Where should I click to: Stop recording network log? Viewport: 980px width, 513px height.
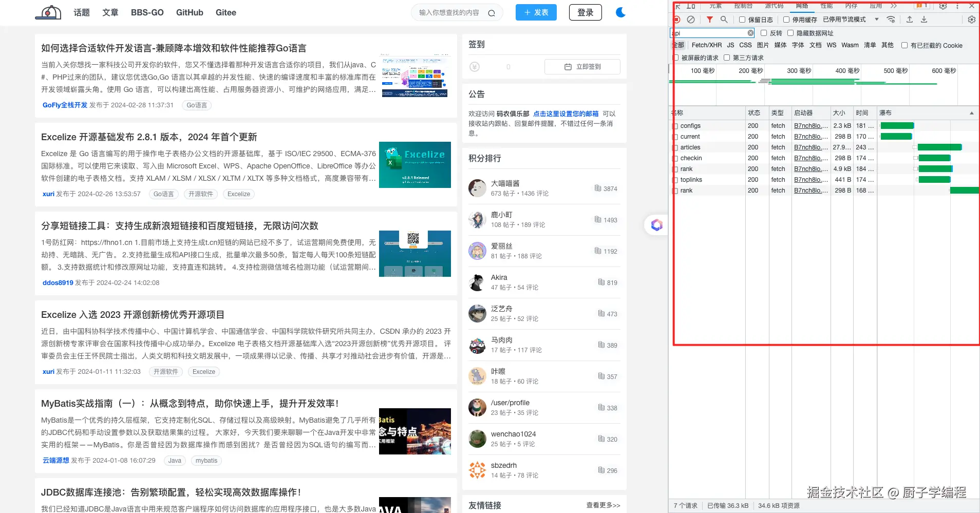pyautogui.click(x=677, y=20)
